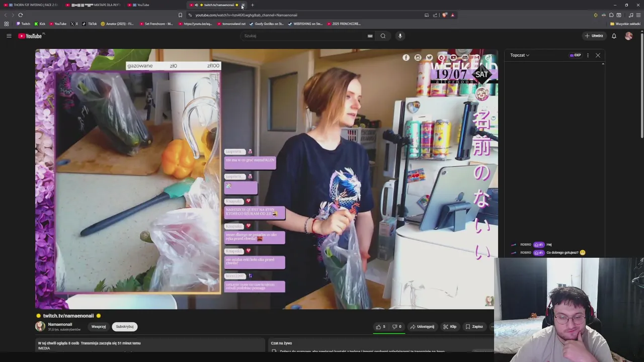Expand the Topczat chat mode dropdown
This screenshot has width=644, height=362.
[520, 55]
